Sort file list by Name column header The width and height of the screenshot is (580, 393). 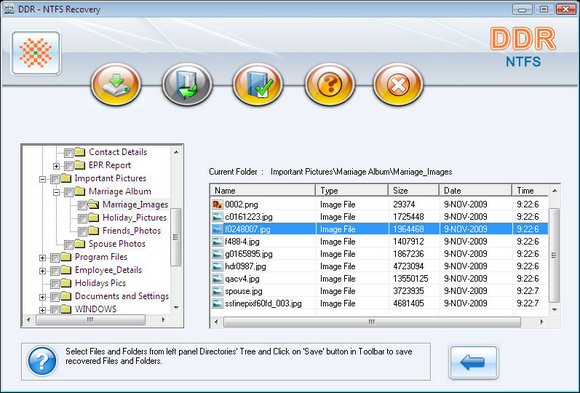coord(263,190)
